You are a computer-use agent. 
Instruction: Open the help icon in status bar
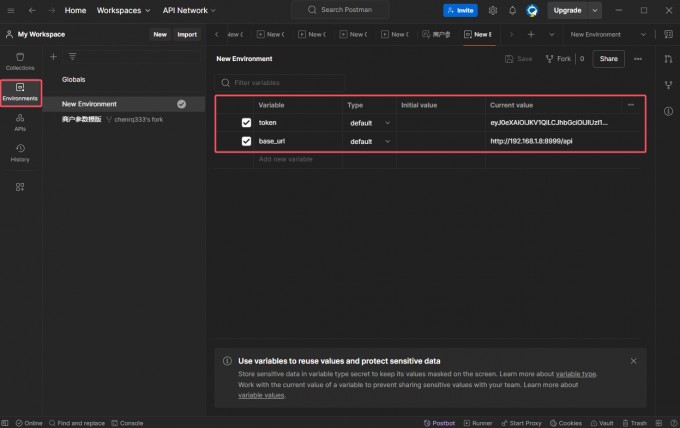(673, 423)
